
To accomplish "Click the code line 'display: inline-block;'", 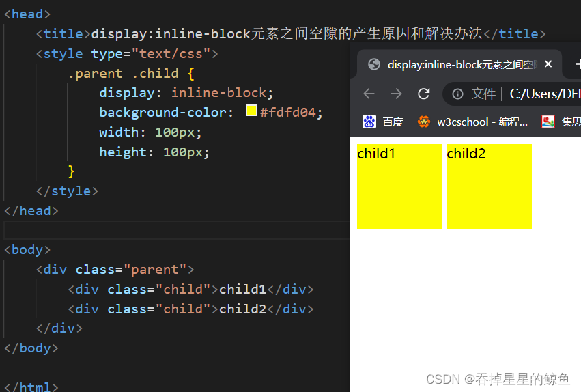I will tap(186, 93).
